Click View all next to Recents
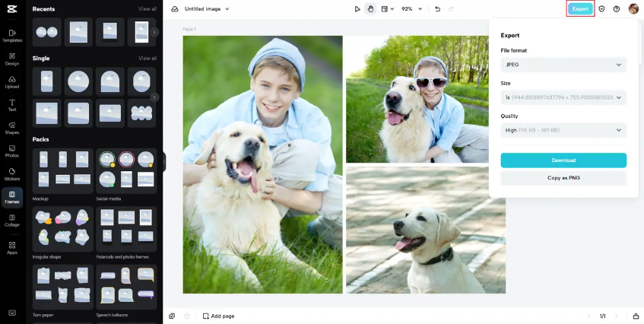The height and width of the screenshot is (324, 644). [148, 9]
